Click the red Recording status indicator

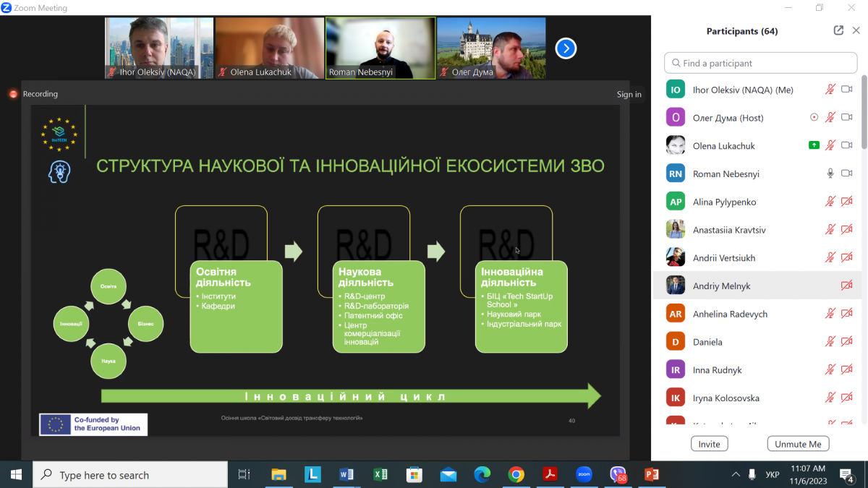13,94
